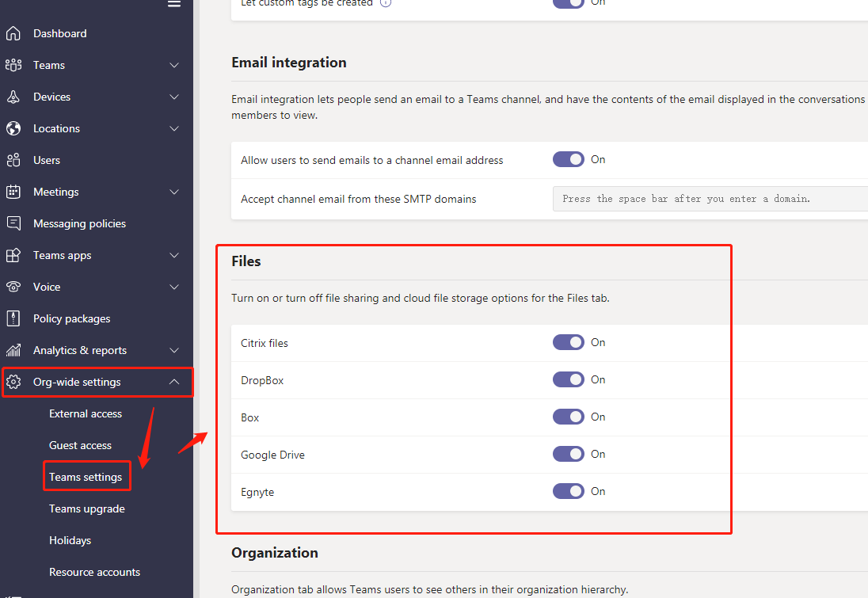This screenshot has height=598, width=868.
Task: Toggle Allow users to send emails to channel
Action: [x=569, y=159]
